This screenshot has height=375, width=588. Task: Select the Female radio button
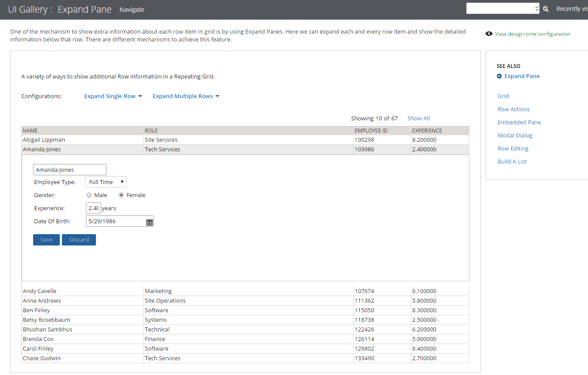pyautogui.click(x=121, y=195)
